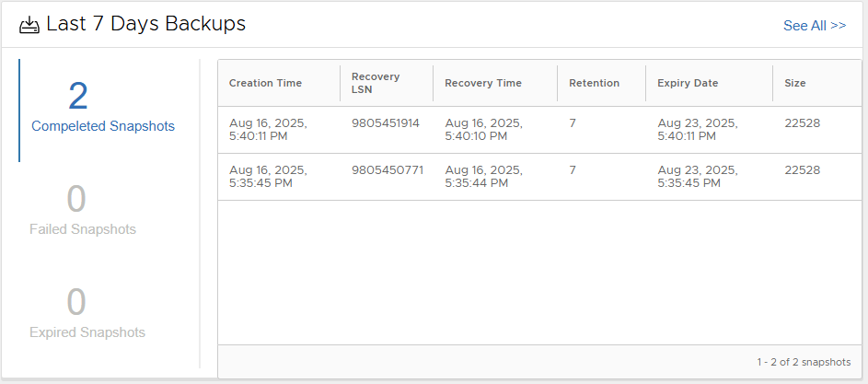Sort snapshots by Expiry Date header
Viewport: 868px width, 384px height.
688,83
